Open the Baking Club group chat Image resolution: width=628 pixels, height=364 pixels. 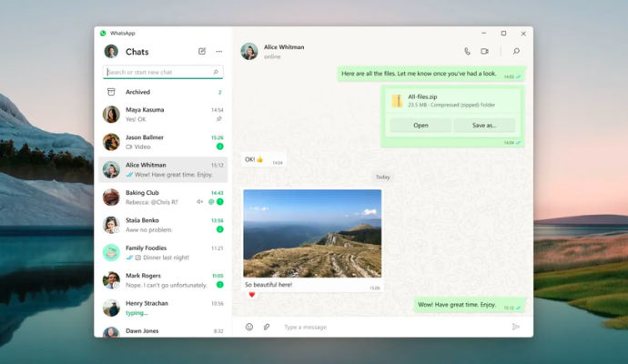coord(163,197)
